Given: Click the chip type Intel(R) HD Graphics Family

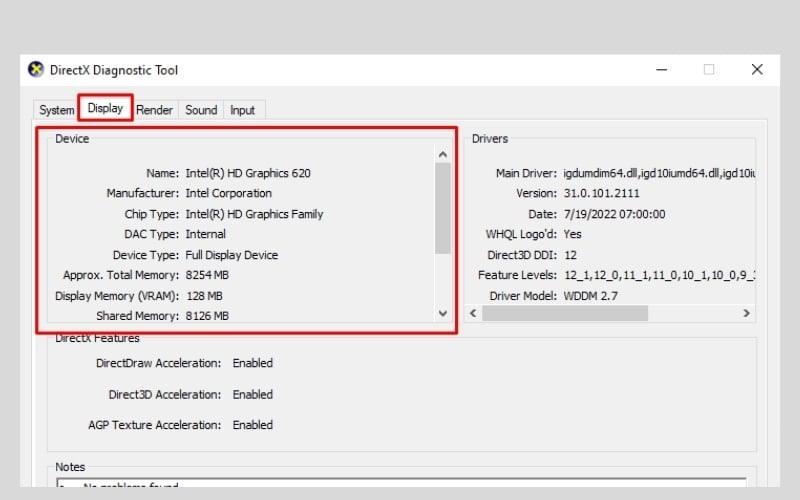Looking at the screenshot, I should tap(254, 214).
